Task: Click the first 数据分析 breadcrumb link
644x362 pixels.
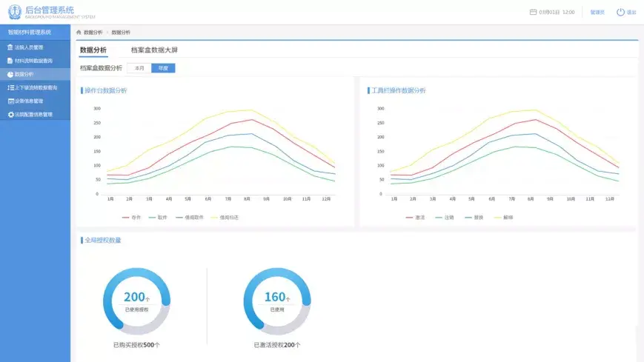Action: (93, 32)
